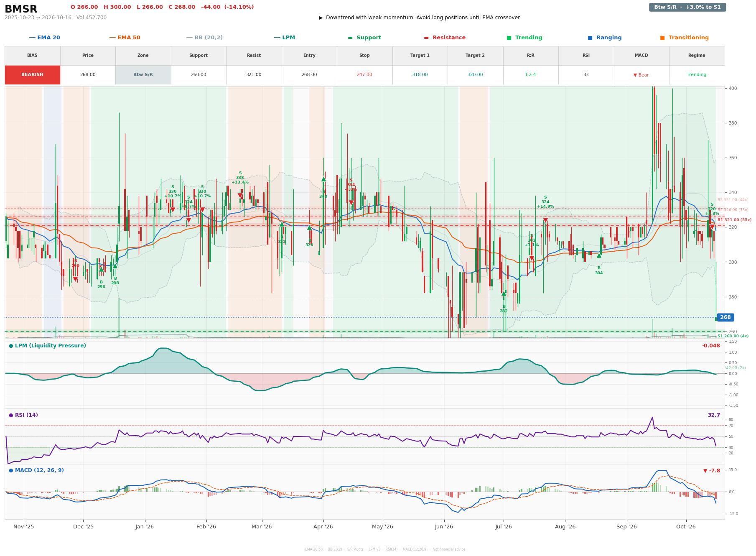Click the MACD Bear cell in table
The height and width of the screenshot is (556, 756).
click(641, 75)
